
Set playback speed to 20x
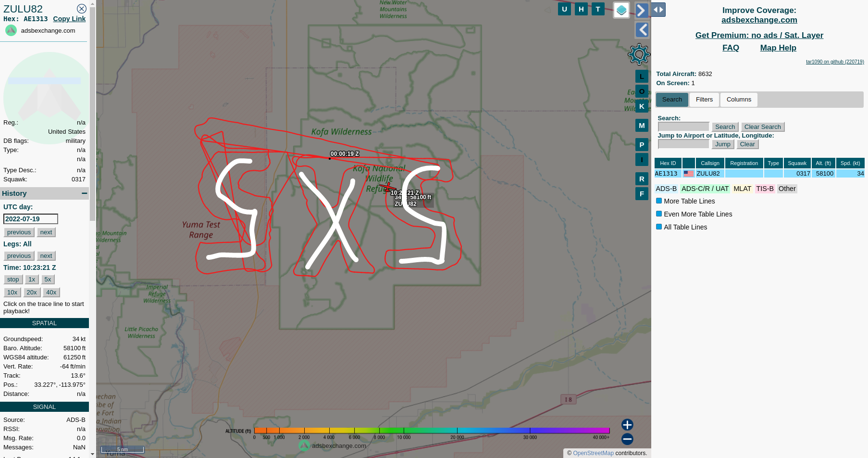[x=32, y=293]
